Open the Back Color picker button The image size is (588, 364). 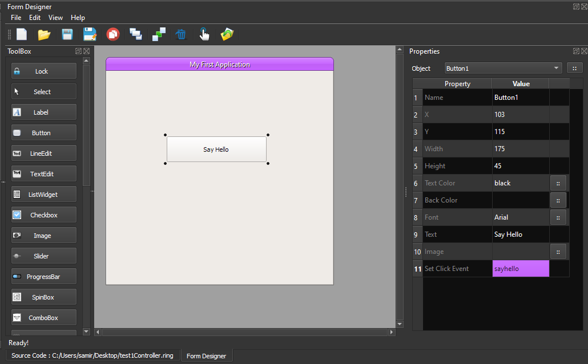pyautogui.click(x=558, y=200)
